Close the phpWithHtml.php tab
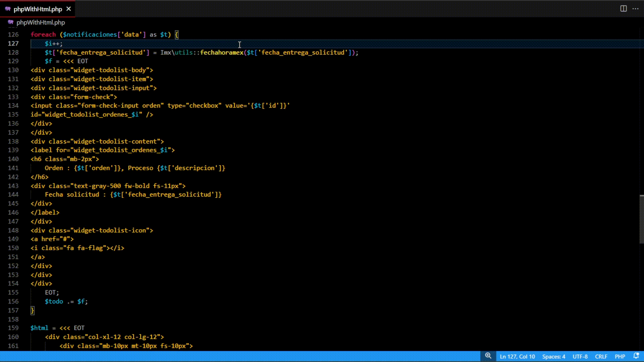Image resolution: width=644 pixels, height=362 pixels. (69, 9)
